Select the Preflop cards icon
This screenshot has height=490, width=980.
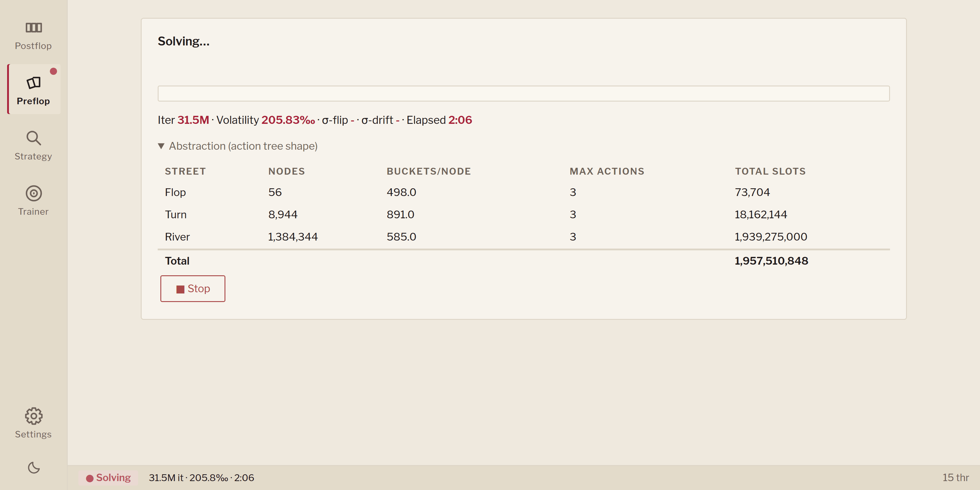point(34,83)
